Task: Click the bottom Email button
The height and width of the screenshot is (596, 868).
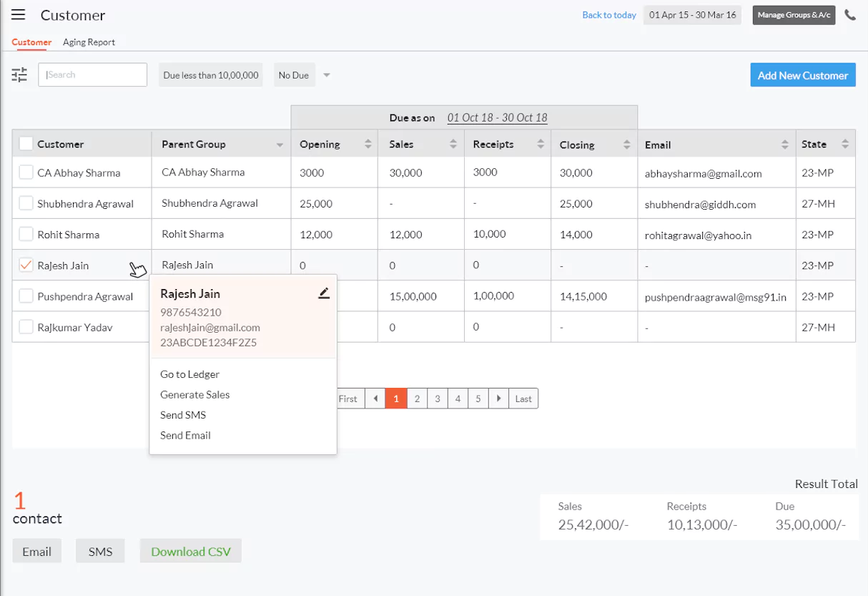Action: pos(36,551)
